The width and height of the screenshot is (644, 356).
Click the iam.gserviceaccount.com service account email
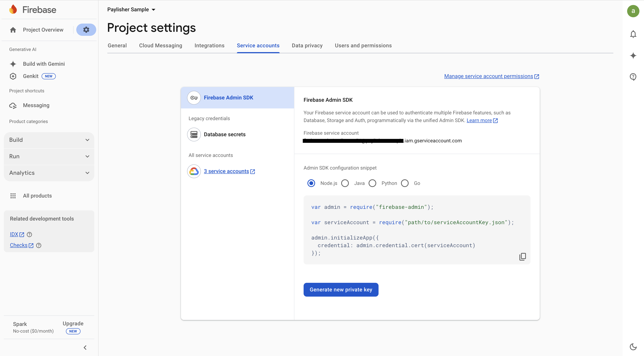382,141
